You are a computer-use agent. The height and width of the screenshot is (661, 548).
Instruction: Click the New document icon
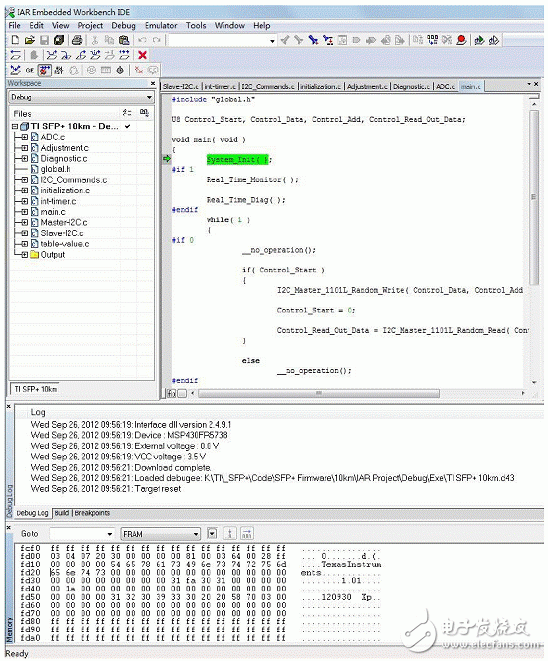(15, 40)
